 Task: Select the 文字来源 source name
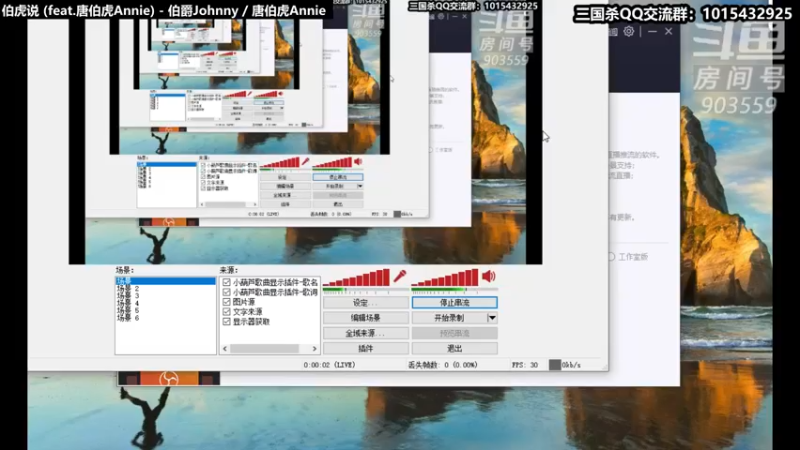pos(247,312)
